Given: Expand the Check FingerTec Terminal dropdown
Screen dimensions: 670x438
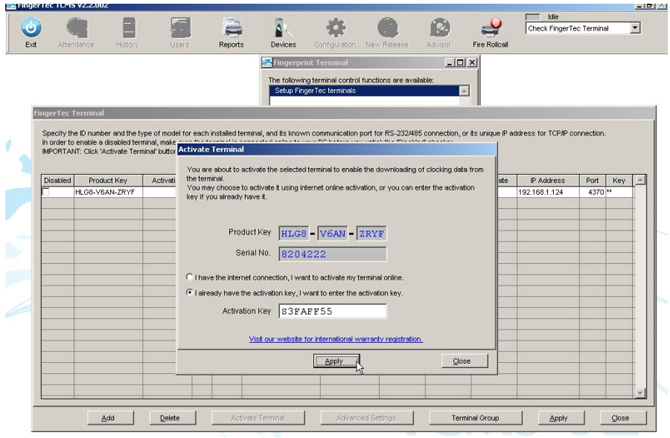Looking at the screenshot, I should [635, 28].
